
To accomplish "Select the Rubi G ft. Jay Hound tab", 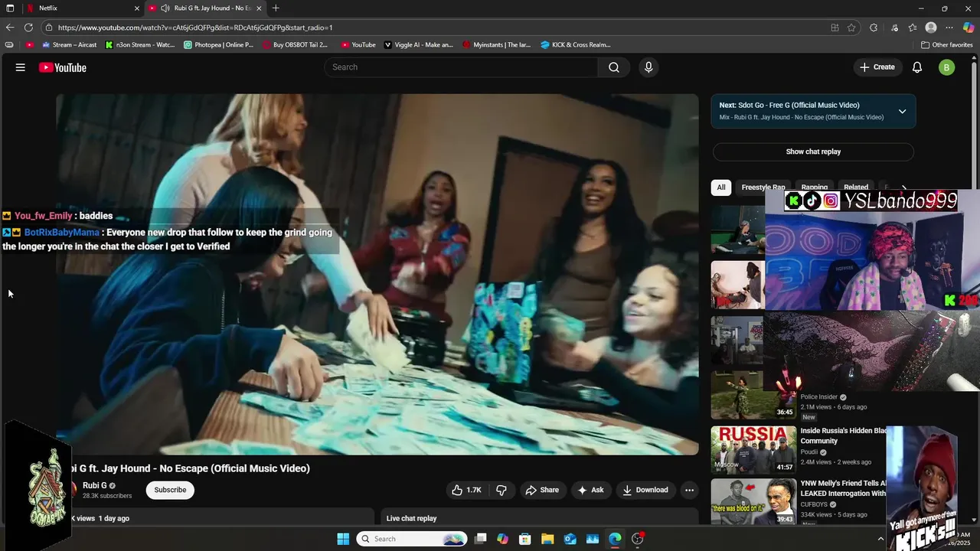I will coord(205,8).
